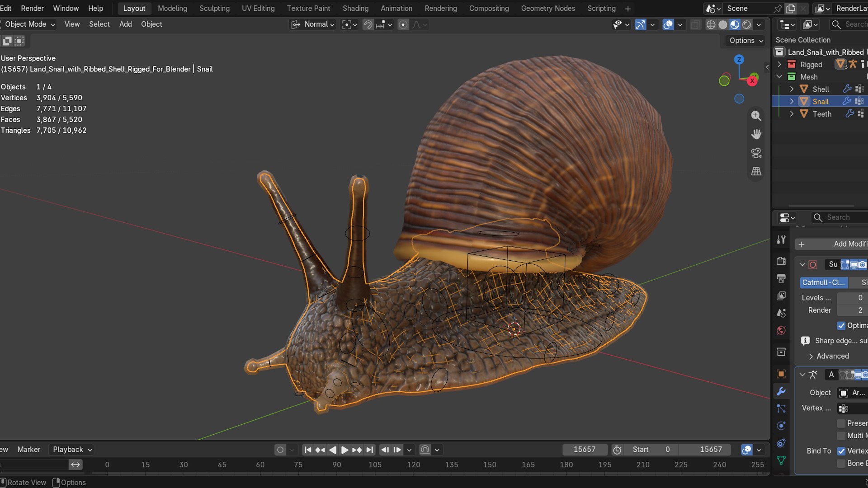Open the Render properties tab
The image size is (868, 488).
pyautogui.click(x=781, y=261)
